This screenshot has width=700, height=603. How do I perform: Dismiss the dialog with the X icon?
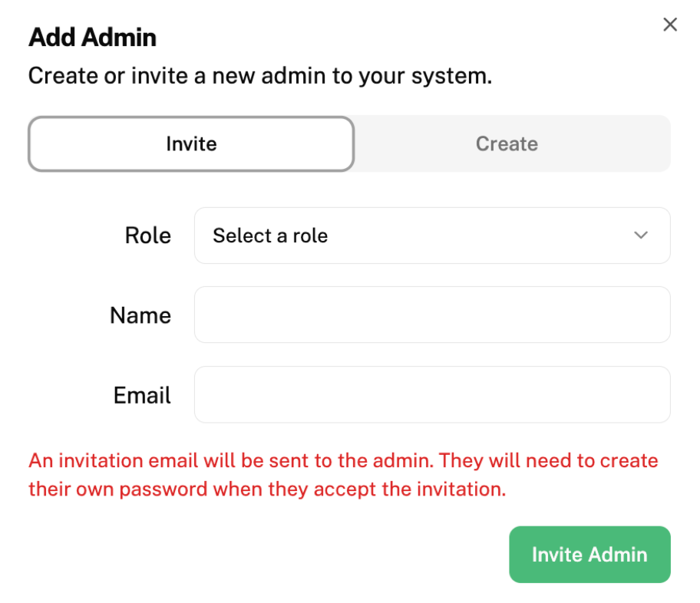point(669,24)
